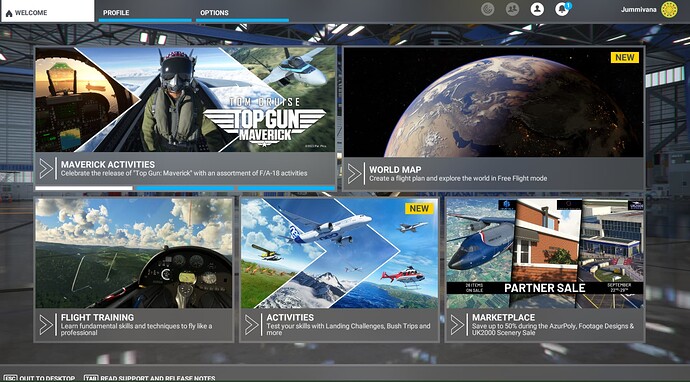Select third carousel slide indicator bar
The image size is (690, 382).
pyautogui.click(x=286, y=188)
